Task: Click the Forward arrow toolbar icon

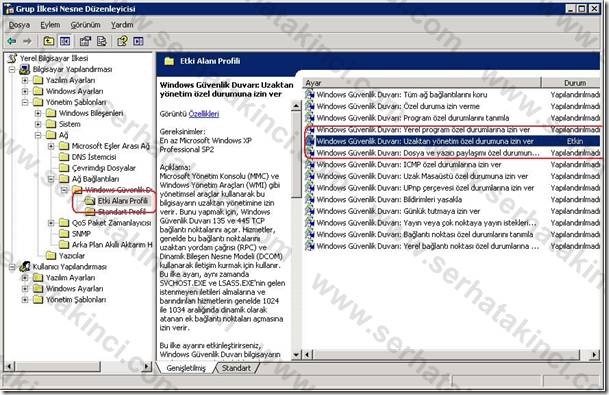Action: [x=27, y=41]
